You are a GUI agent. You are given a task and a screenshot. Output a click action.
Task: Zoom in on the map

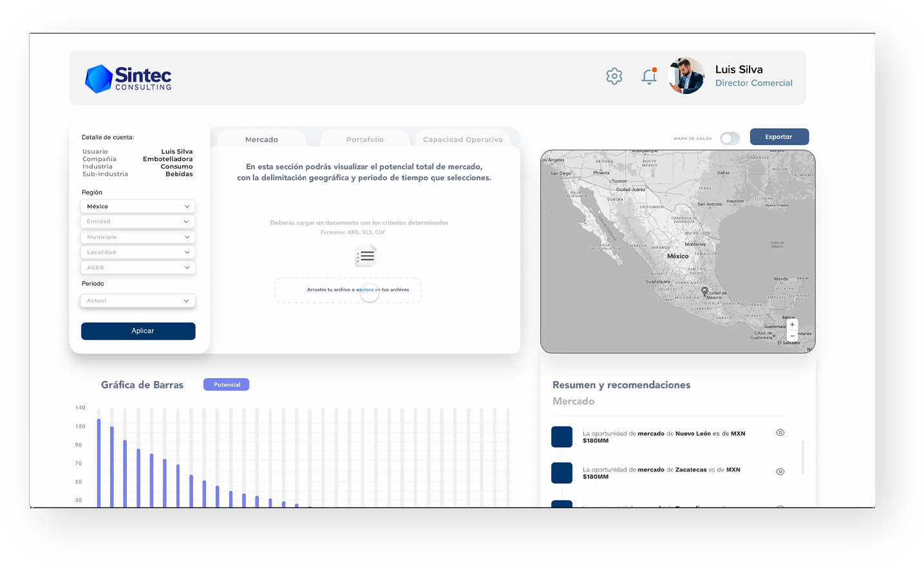pyautogui.click(x=792, y=325)
